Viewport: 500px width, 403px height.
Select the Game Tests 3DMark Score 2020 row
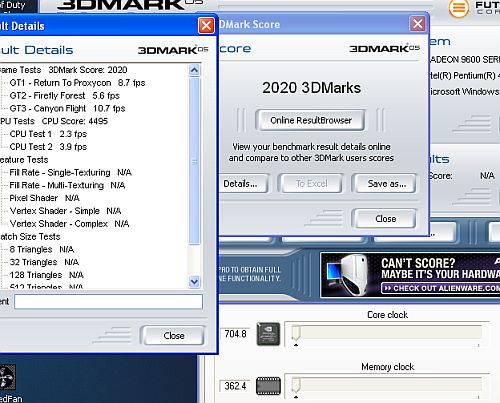pos(63,70)
